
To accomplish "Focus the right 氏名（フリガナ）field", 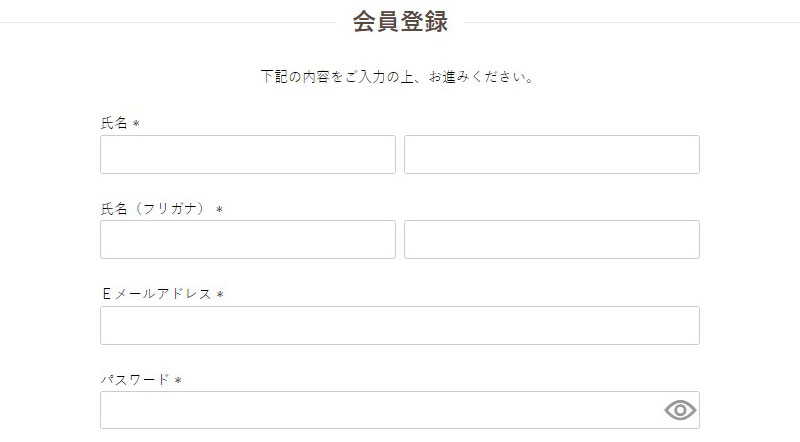I will pos(551,240).
